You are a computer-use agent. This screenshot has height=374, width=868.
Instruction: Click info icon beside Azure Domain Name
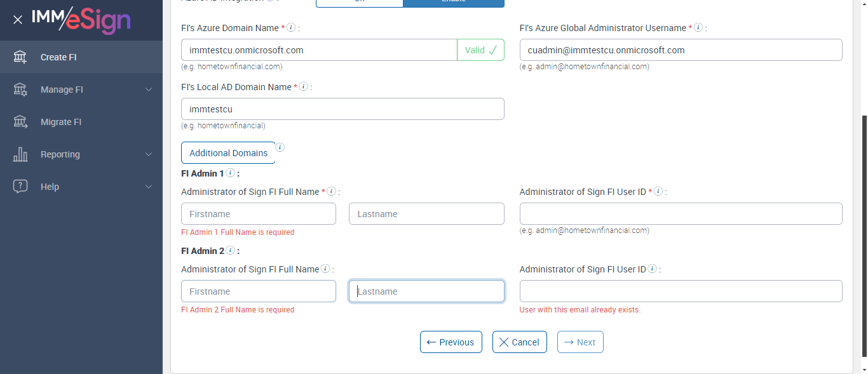coord(291,28)
